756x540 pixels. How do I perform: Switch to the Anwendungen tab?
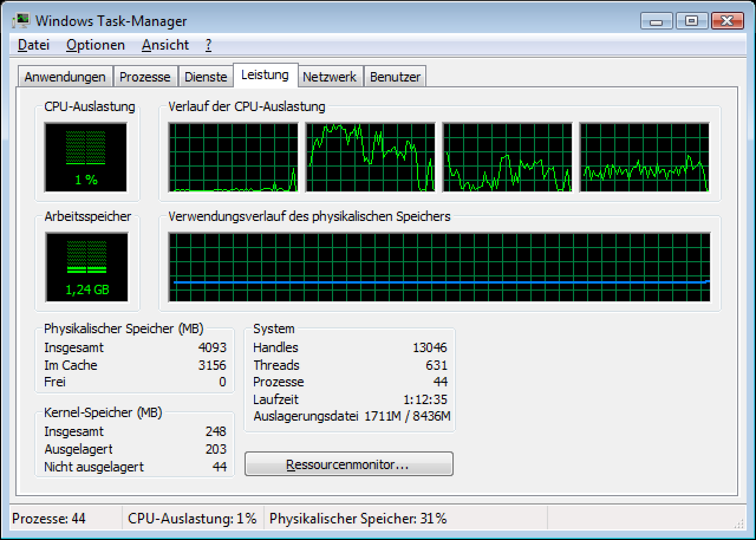[x=65, y=77]
